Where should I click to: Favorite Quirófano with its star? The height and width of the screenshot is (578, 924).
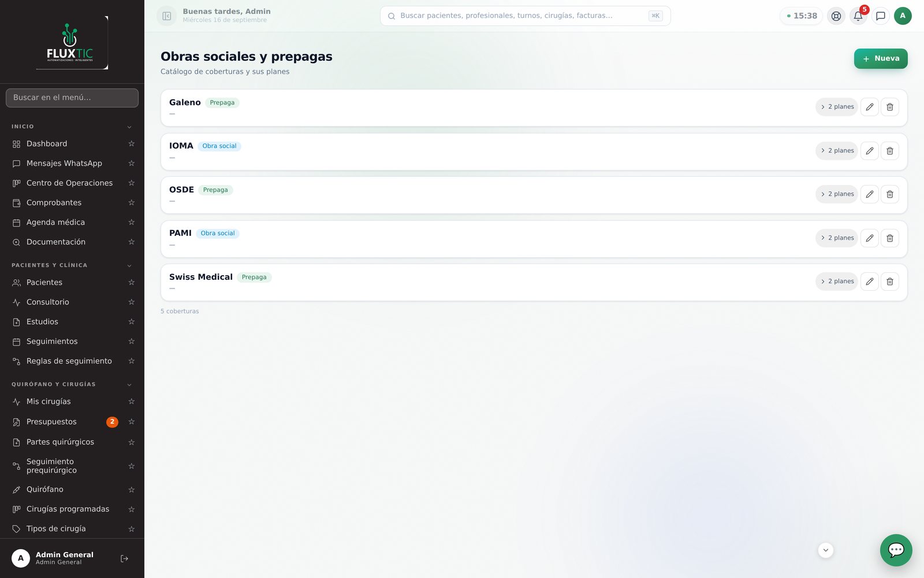(x=131, y=490)
